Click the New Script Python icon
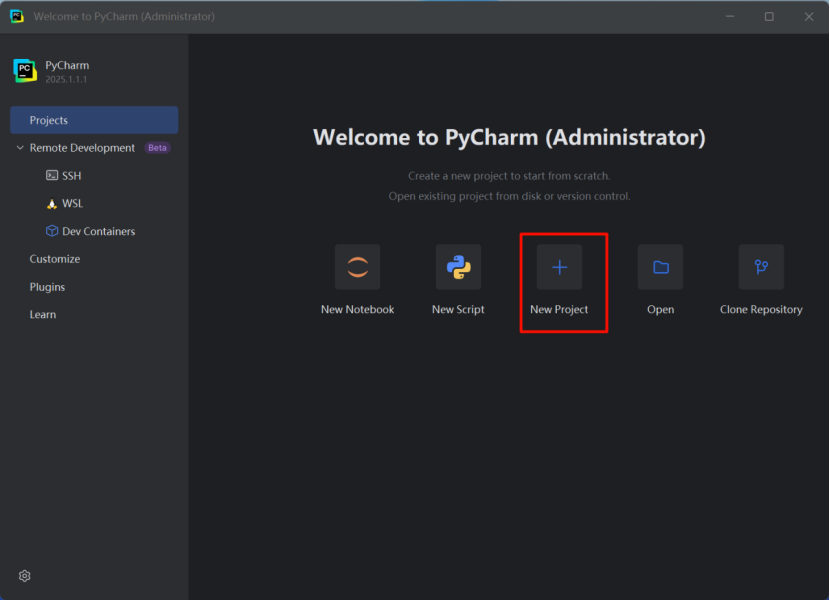Image resolution: width=830 pixels, height=600 pixels. [x=458, y=267]
